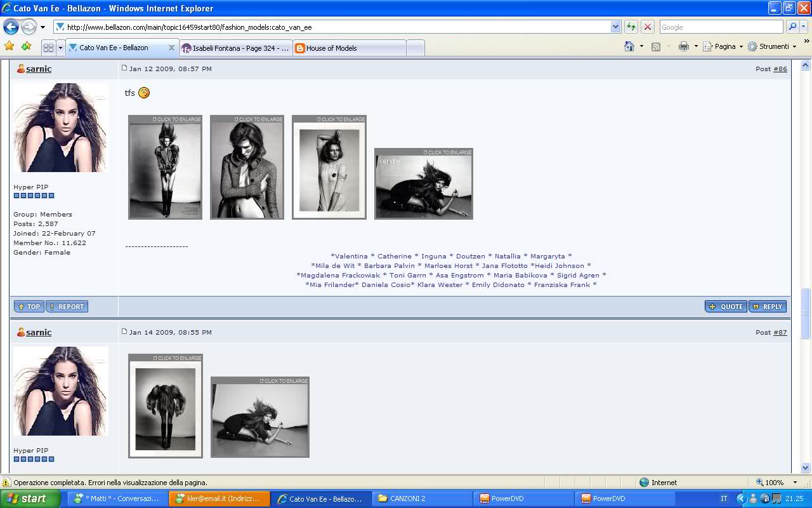This screenshot has height=508, width=812.
Task: Click the Add to Favorites icon
Action: click(x=26, y=46)
